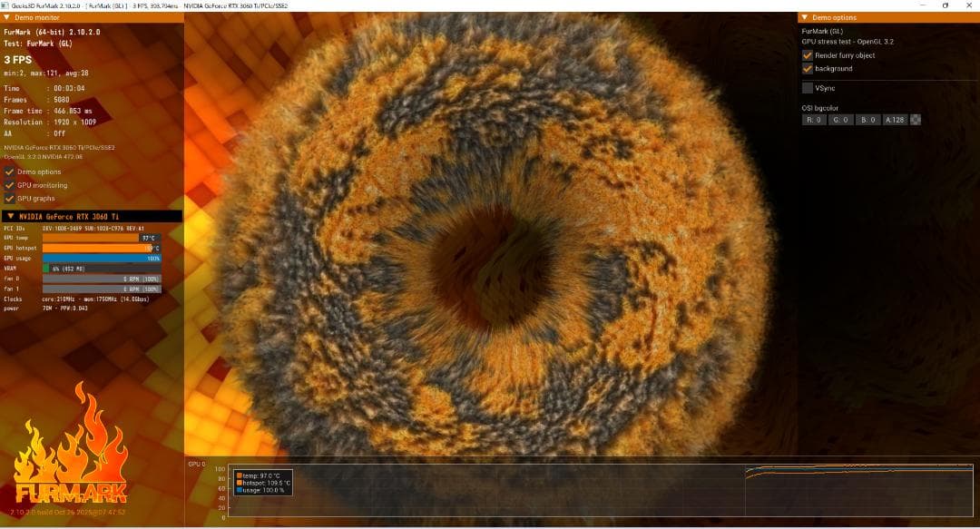Disable the GPU monitoring checkbox
This screenshot has width=980, height=529.
(10, 185)
